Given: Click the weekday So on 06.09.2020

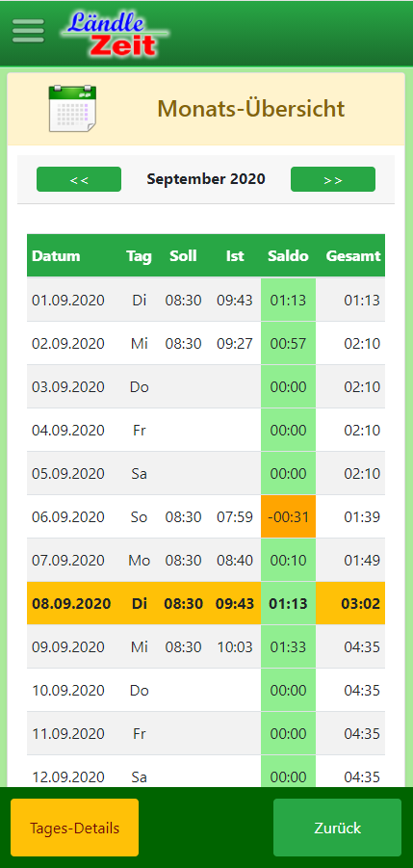Looking at the screenshot, I should (x=139, y=516).
